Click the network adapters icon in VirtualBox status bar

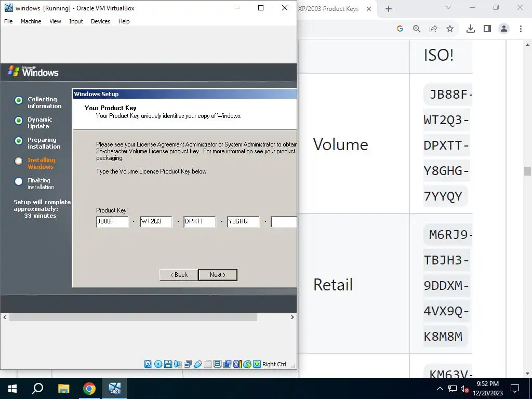tap(188, 364)
